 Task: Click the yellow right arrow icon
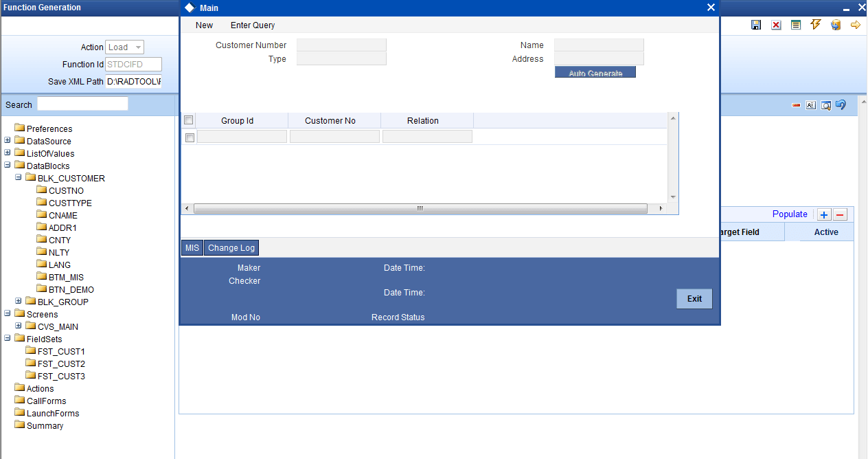point(856,25)
